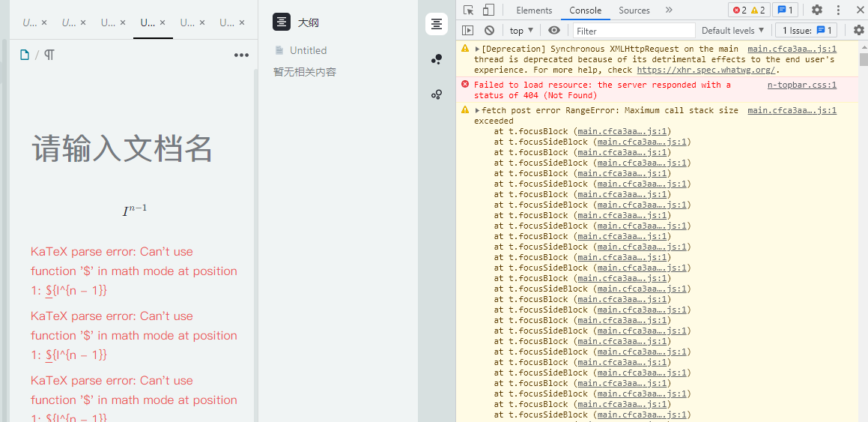Clear the console with the clear icon
The width and height of the screenshot is (868, 422).
tap(489, 30)
